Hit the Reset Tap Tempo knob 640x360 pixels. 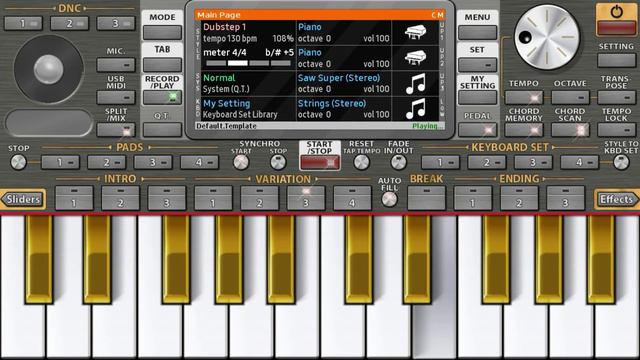(361, 162)
